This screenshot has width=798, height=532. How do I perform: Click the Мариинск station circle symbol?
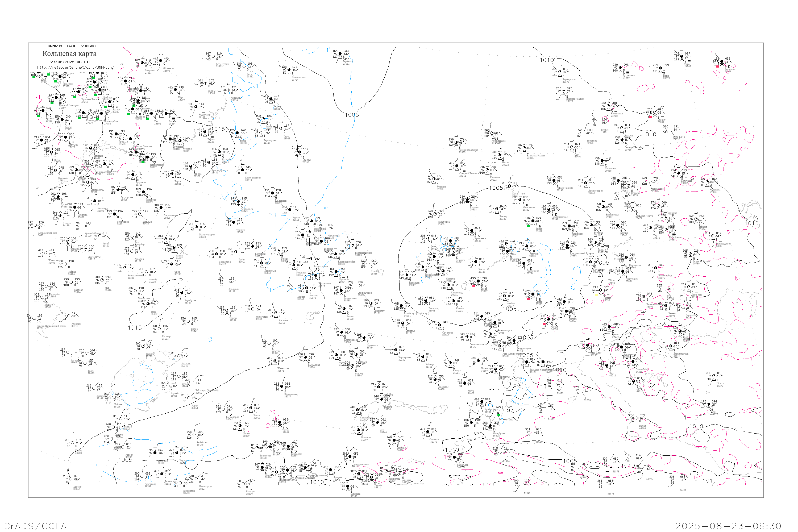pos(569,226)
